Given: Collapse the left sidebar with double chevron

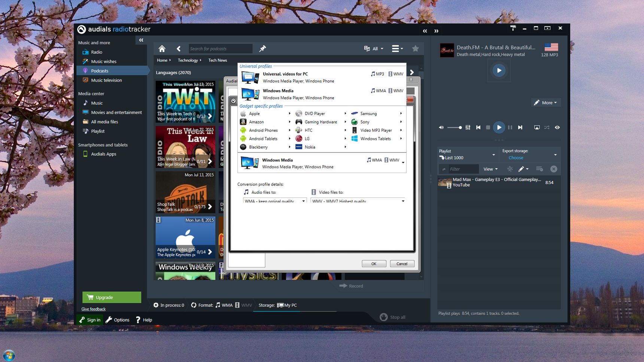Looking at the screenshot, I should 141,40.
